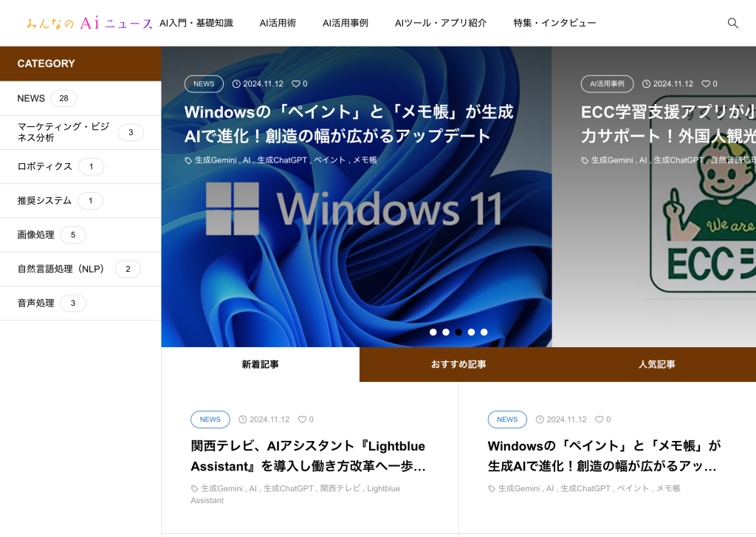Select the second carousel dot
756x537 pixels.
coord(446,332)
